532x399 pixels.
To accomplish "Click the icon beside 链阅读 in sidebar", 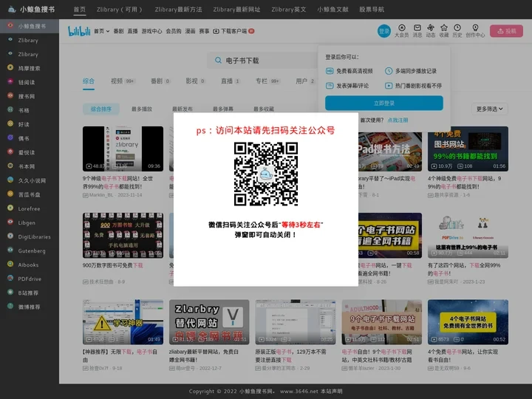I will coord(10,81).
